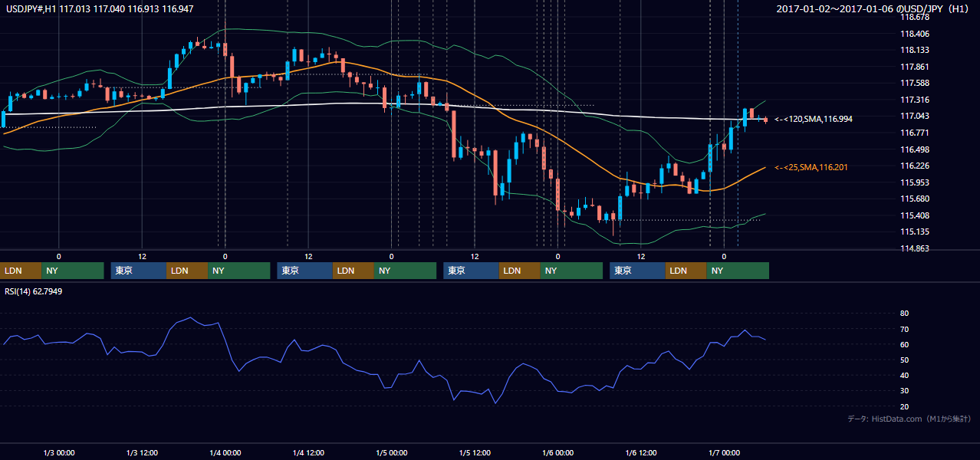Click price axis label 114.863
980x460 pixels.
pyautogui.click(x=914, y=248)
